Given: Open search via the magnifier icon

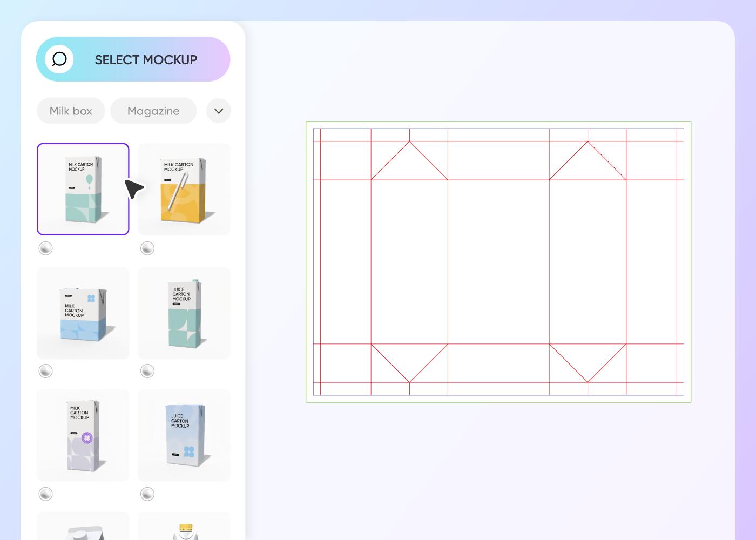Looking at the screenshot, I should [59, 59].
